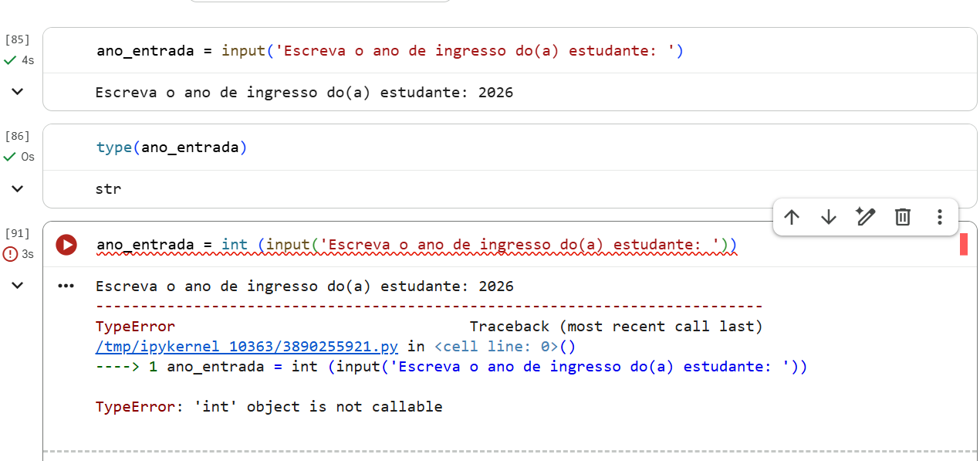Open AI edit with magic wand icon
Screen dimensions: 980x461
point(866,217)
